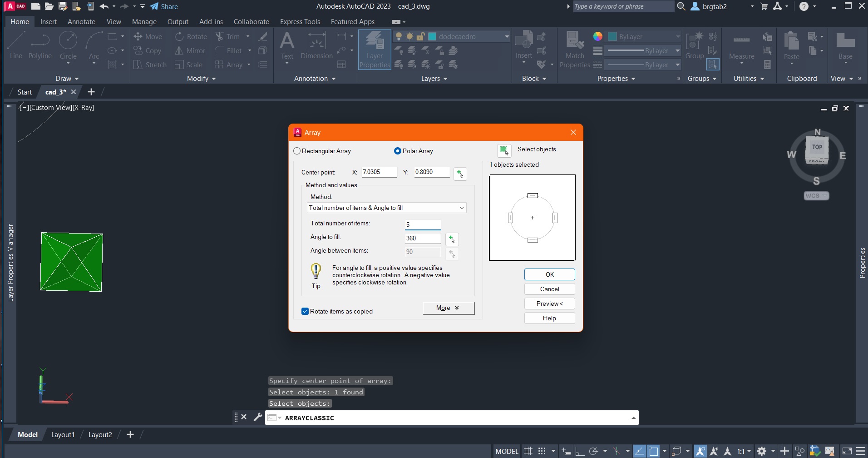Click the Mirror tool
Screen dimensions: 868x458
tap(190, 51)
